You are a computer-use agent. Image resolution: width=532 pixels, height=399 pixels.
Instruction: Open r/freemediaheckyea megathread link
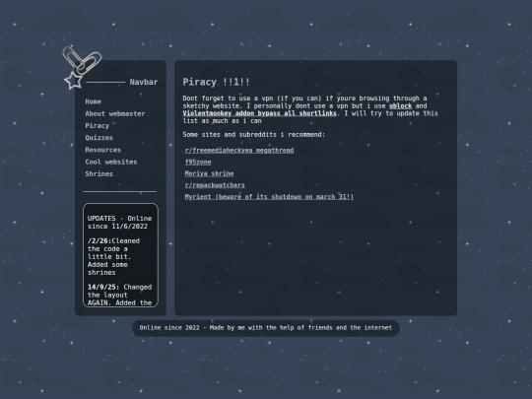(239, 151)
